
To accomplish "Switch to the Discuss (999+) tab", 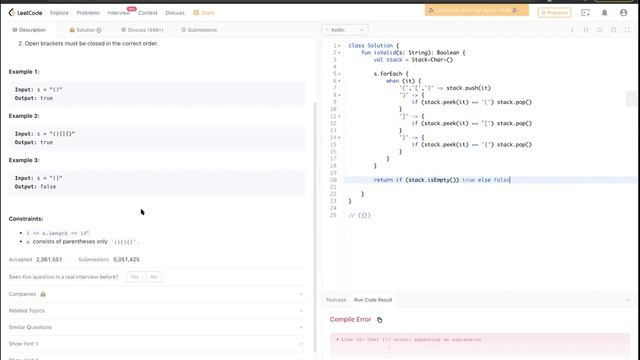I will pyautogui.click(x=142, y=30).
